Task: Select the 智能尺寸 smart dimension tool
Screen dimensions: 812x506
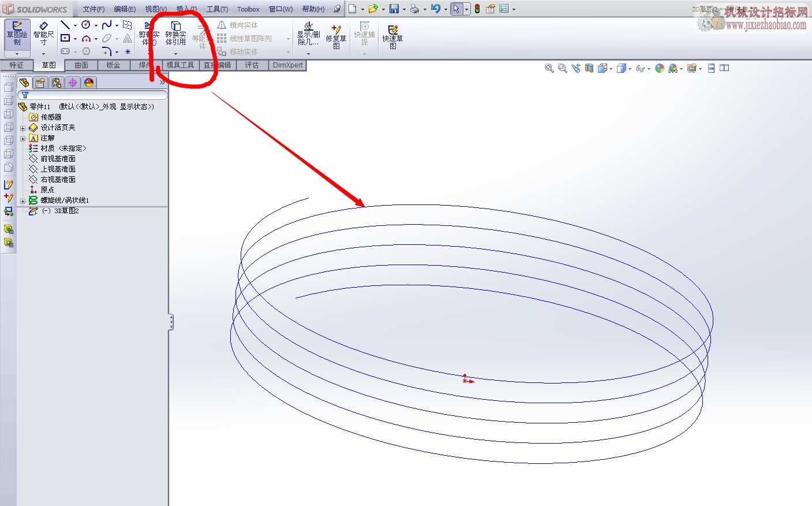Action: [x=43, y=34]
